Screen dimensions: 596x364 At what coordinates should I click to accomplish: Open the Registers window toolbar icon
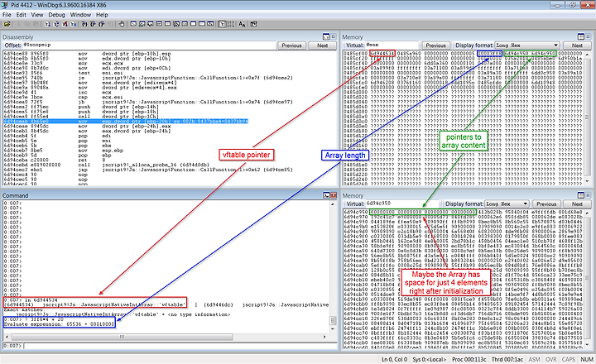tap(158, 24)
